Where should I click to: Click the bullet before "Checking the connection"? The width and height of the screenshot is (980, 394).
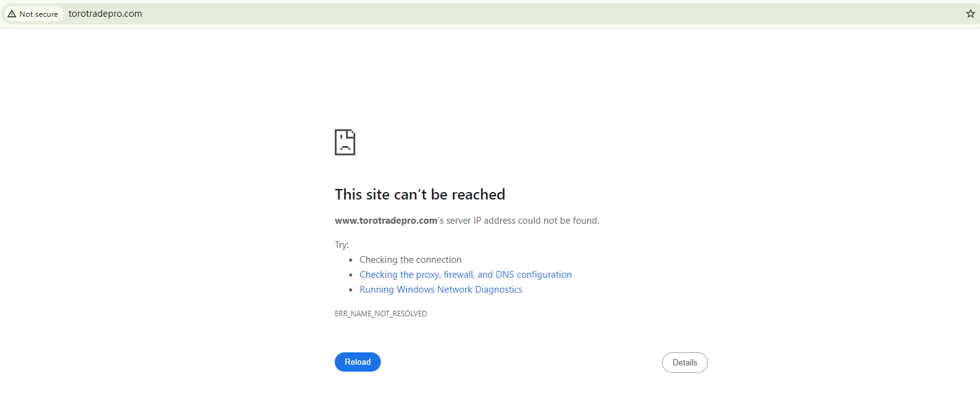click(x=351, y=260)
